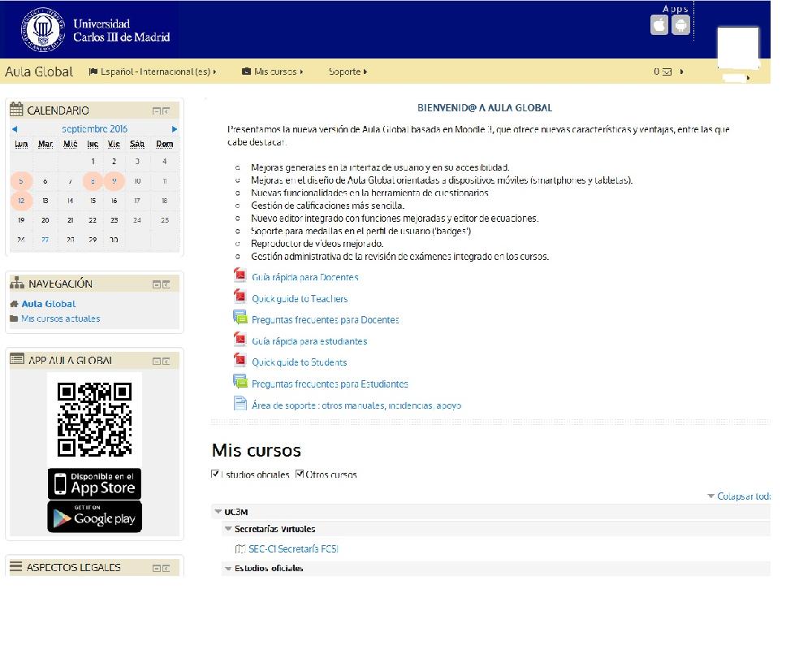Click the calendar block icon
The width and height of the screenshot is (812, 650).
(16, 109)
